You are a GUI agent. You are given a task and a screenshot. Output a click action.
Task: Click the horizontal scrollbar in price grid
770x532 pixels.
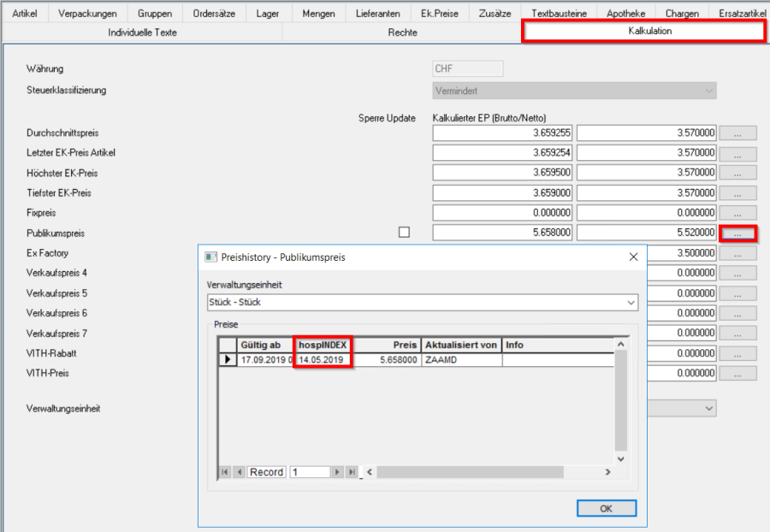click(x=488, y=472)
